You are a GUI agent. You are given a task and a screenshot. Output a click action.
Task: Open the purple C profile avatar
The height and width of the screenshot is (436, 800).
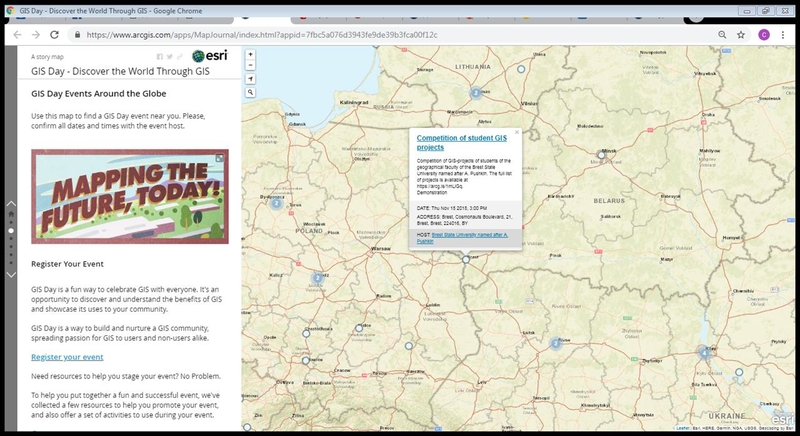pyautogui.click(x=764, y=35)
